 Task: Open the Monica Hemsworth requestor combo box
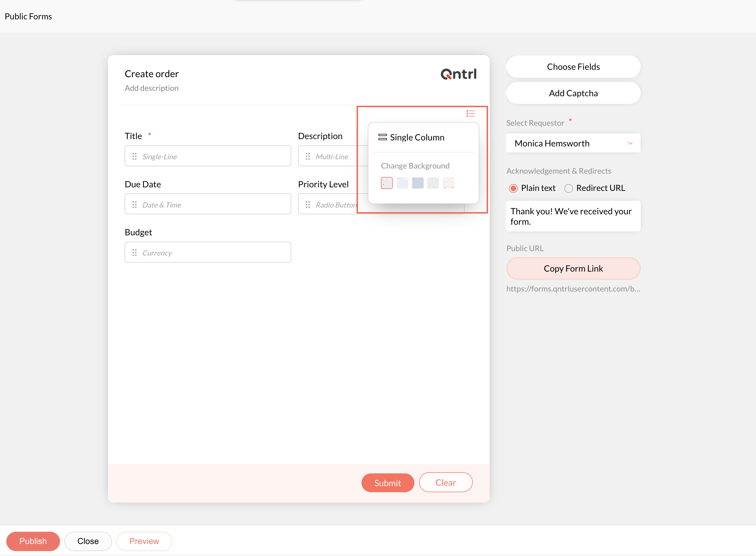point(569,143)
